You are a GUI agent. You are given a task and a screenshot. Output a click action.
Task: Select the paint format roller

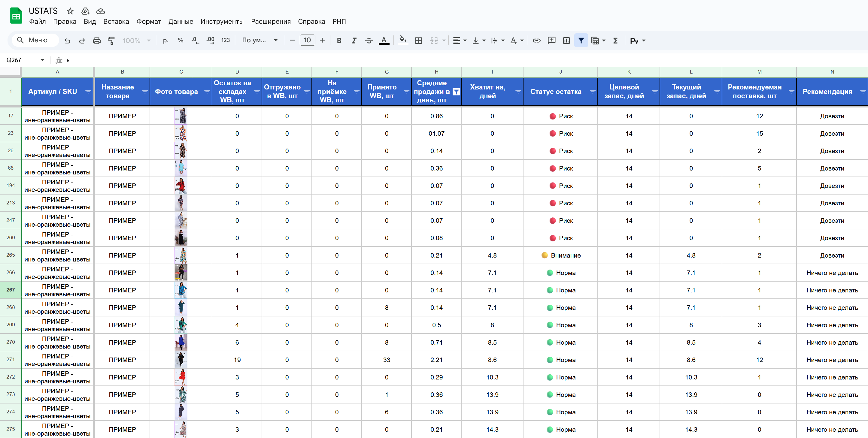pyautogui.click(x=111, y=41)
